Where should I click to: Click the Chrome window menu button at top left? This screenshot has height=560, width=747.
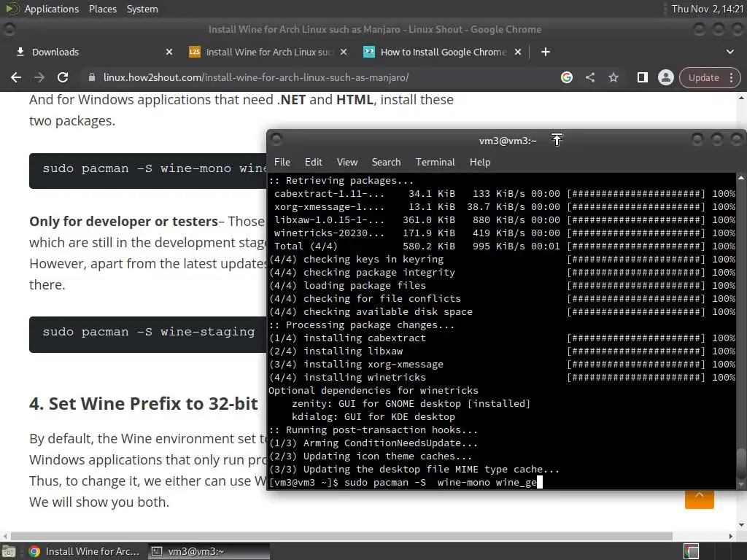(x=9, y=29)
